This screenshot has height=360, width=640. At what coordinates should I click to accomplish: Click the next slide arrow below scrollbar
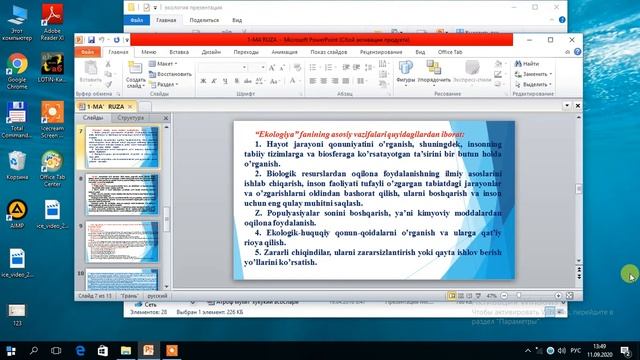pos(579,277)
